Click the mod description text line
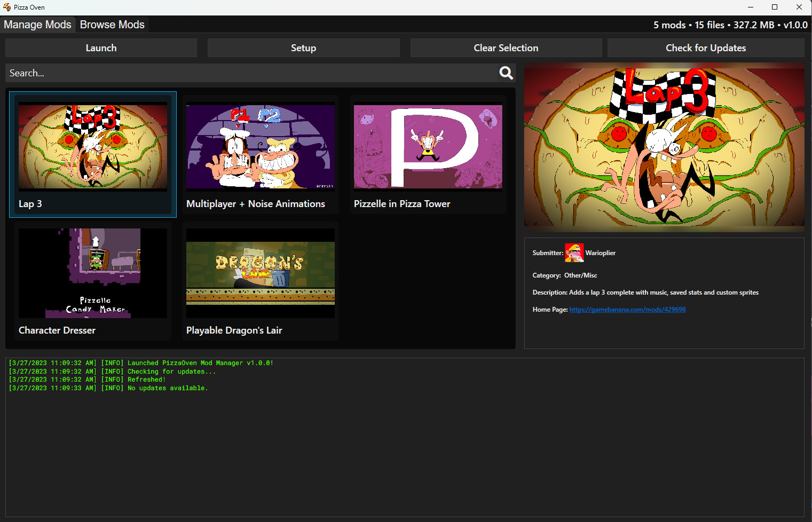 pyautogui.click(x=645, y=292)
